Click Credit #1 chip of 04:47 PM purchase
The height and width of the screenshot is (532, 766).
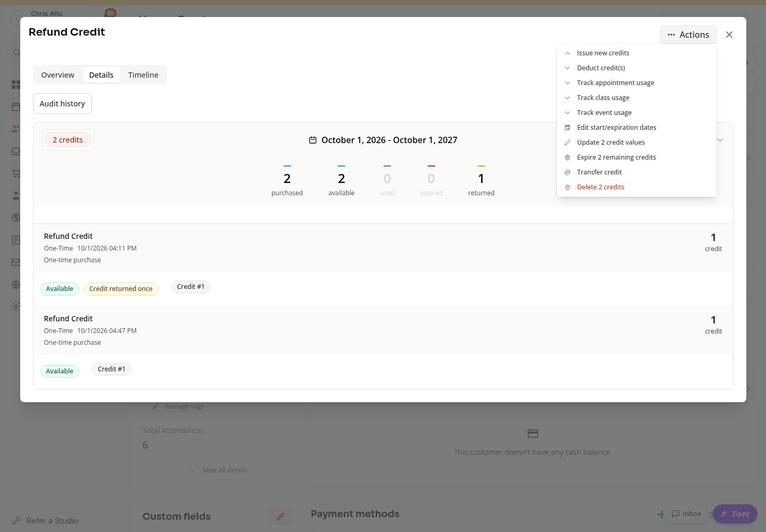(112, 369)
